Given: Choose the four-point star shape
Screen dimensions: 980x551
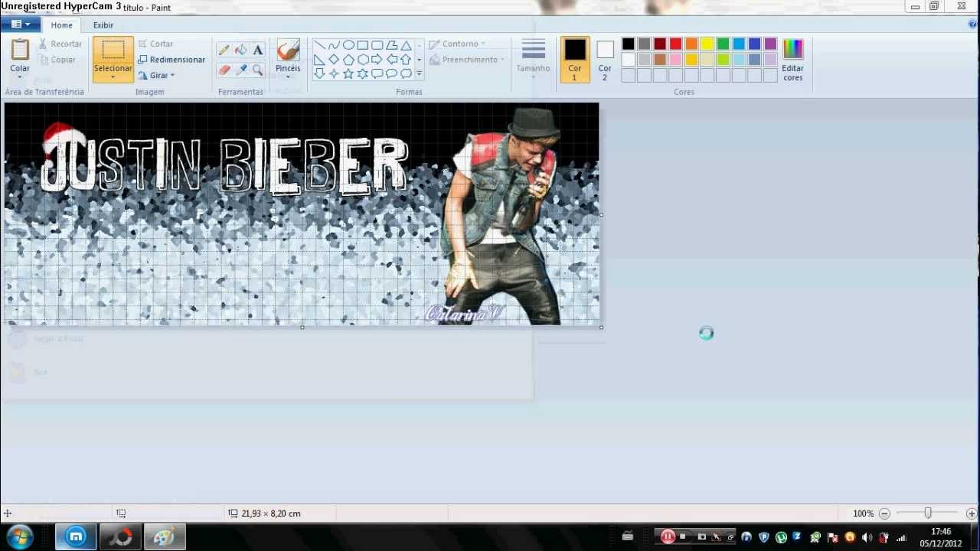Looking at the screenshot, I should tap(334, 74).
